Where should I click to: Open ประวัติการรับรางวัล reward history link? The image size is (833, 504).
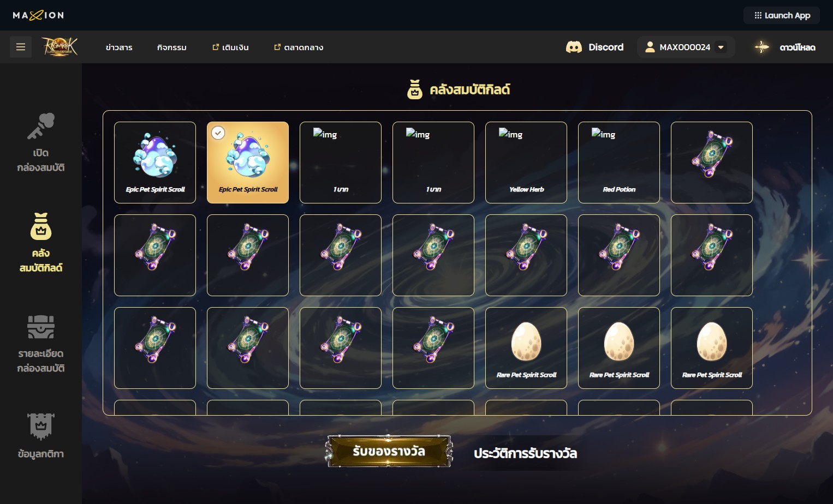(525, 453)
